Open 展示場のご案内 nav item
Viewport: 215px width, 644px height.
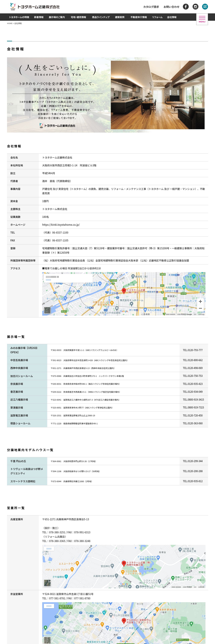click(57, 17)
